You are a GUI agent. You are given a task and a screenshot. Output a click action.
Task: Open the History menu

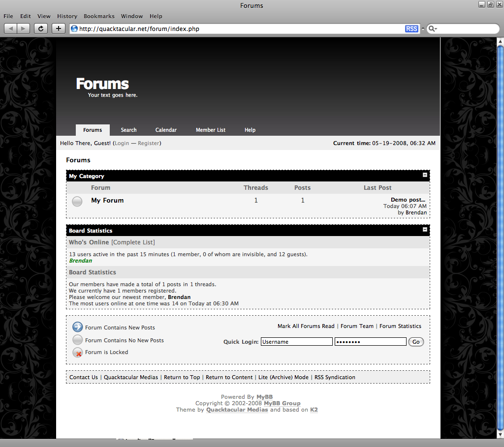[x=67, y=16]
